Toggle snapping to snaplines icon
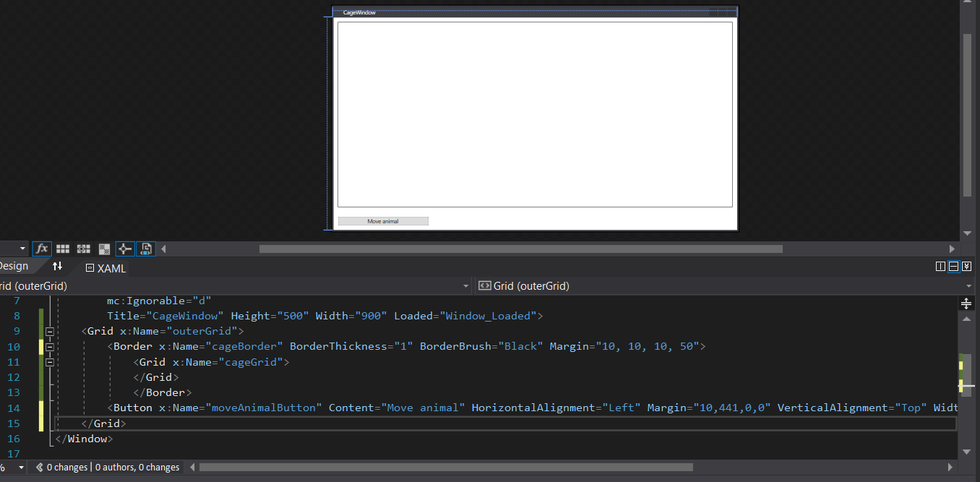The image size is (980, 482). [x=125, y=249]
